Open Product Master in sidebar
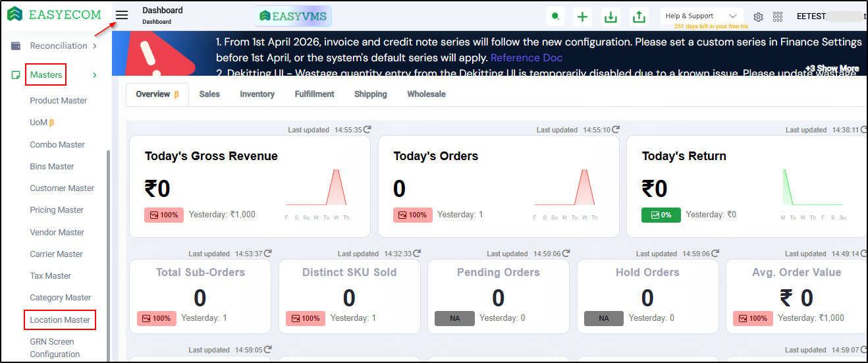868x363 pixels. point(59,101)
